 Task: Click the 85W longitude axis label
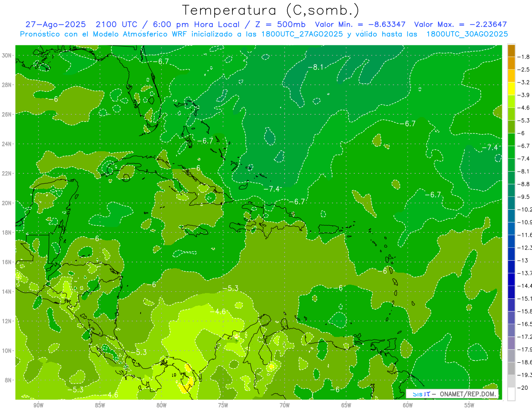[x=100, y=405]
